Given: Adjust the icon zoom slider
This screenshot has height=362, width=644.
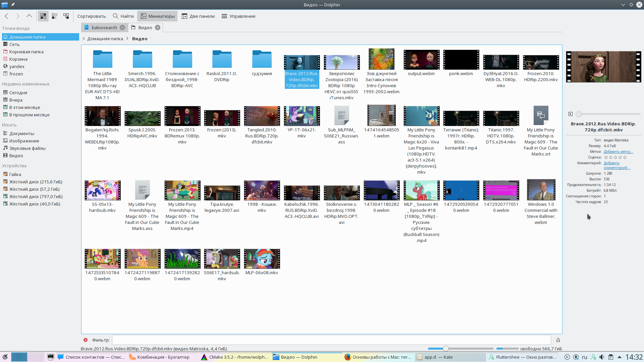Looking at the screenshot, I should (x=461, y=349).
